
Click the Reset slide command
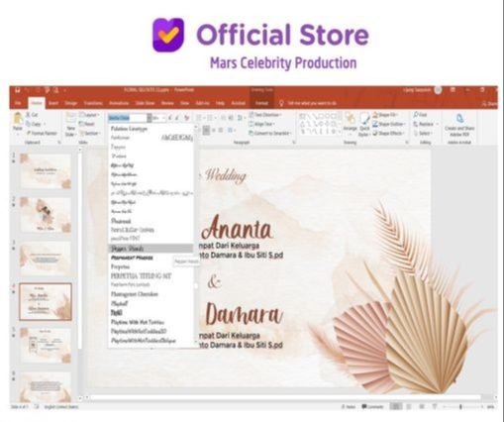point(87,124)
